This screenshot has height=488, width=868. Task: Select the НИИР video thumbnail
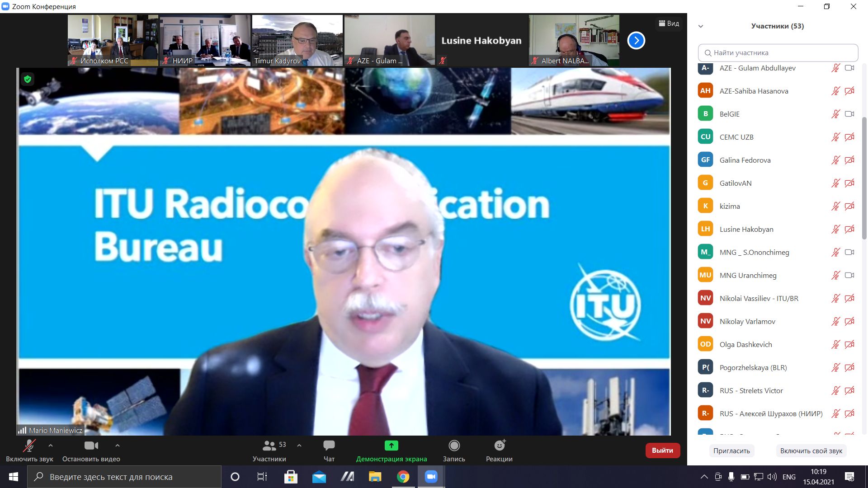click(205, 41)
